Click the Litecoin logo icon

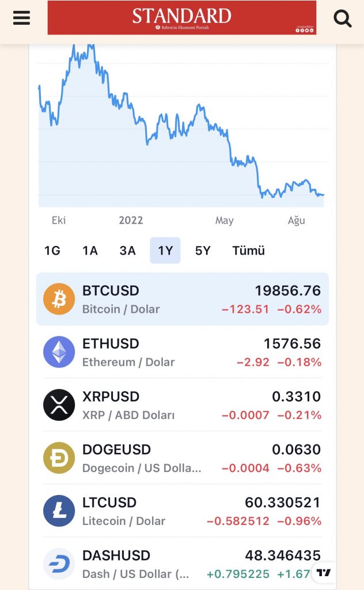pyautogui.click(x=59, y=511)
